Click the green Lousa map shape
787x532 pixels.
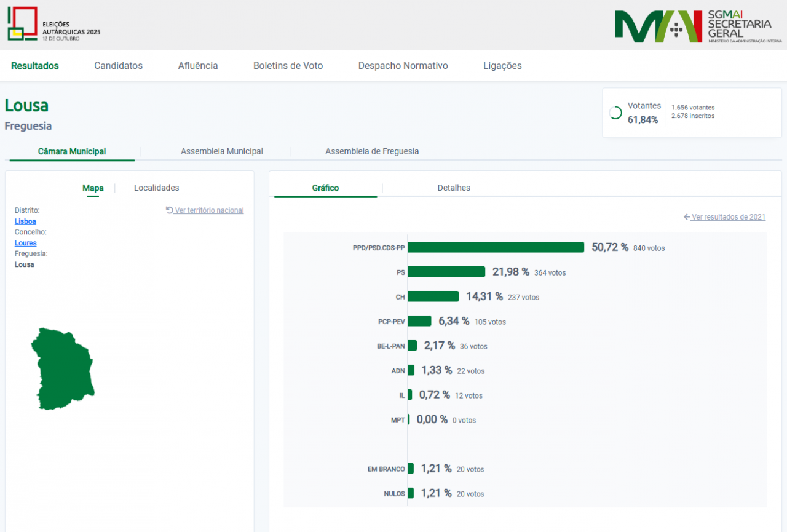coord(63,368)
